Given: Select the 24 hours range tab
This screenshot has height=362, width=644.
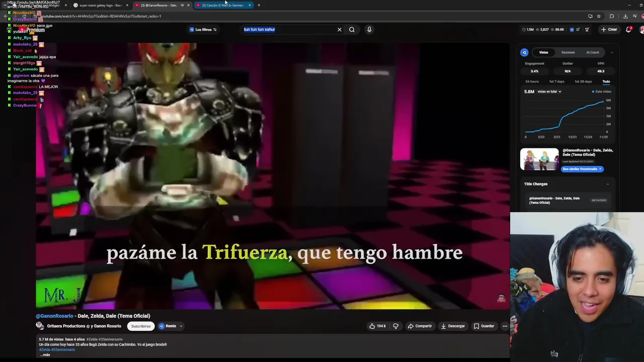Looking at the screenshot, I should pyautogui.click(x=532, y=81).
